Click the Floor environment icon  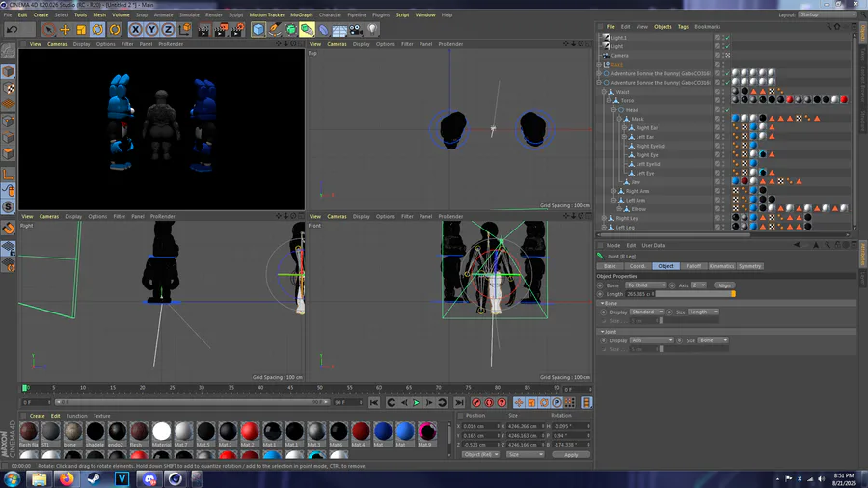click(339, 29)
